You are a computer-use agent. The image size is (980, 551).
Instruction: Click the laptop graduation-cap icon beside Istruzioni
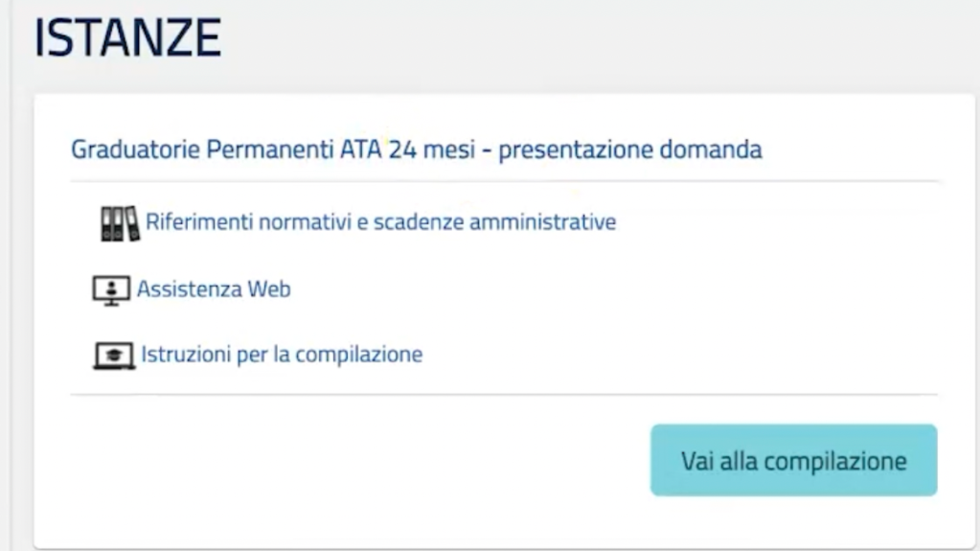click(x=115, y=356)
